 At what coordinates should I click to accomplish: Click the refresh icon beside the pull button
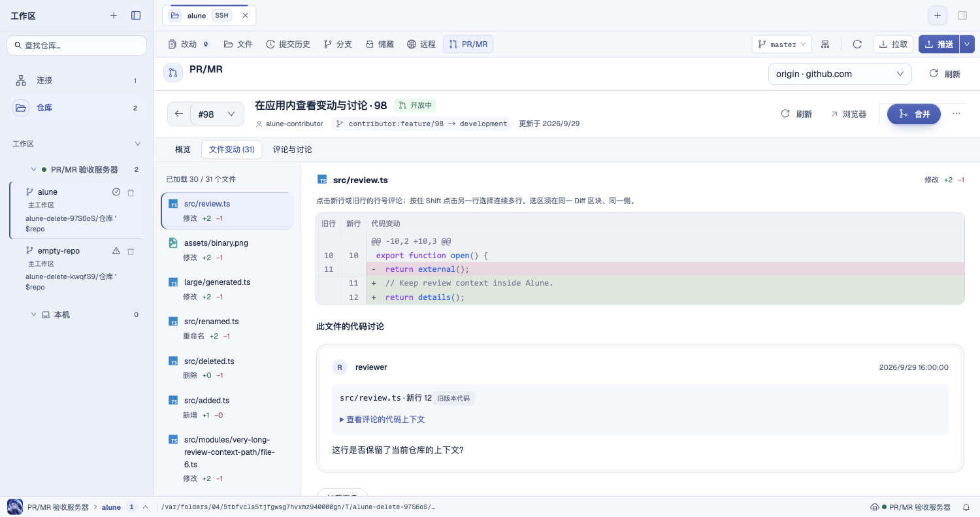[857, 44]
